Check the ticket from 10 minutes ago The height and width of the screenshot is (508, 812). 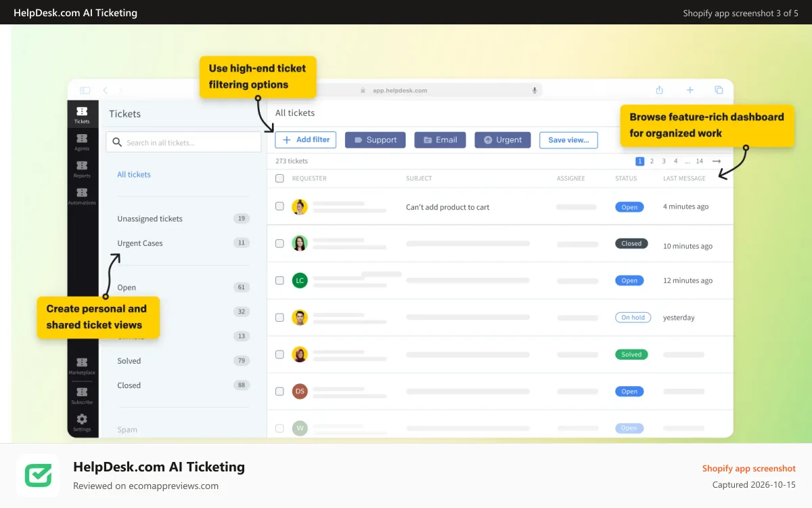pos(279,243)
